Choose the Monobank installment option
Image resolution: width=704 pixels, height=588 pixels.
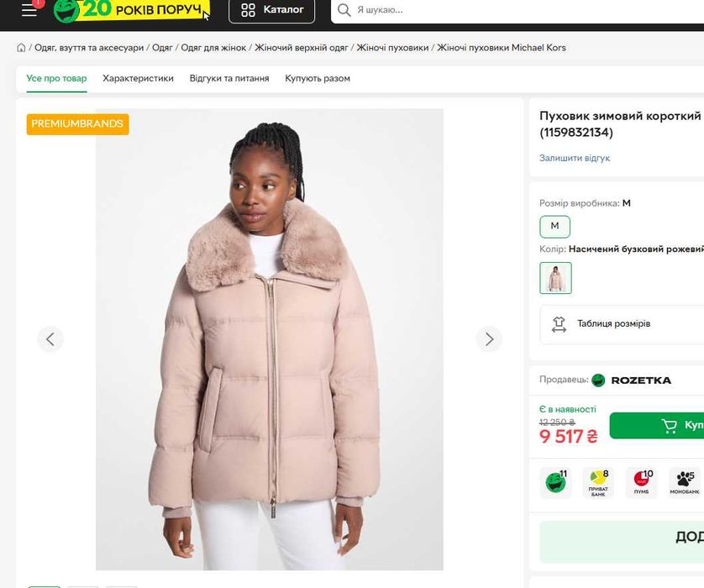click(684, 482)
